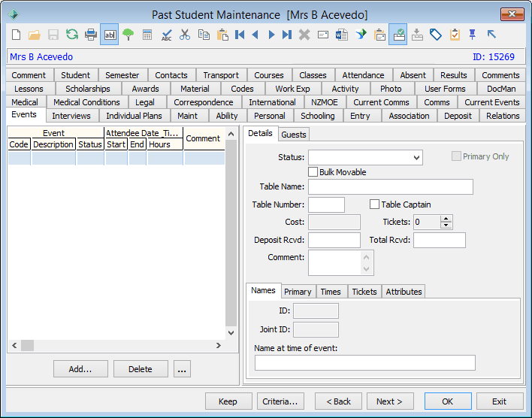Click the green Refresh arrows icon
Image resolution: width=532 pixels, height=418 pixels.
tap(72, 35)
